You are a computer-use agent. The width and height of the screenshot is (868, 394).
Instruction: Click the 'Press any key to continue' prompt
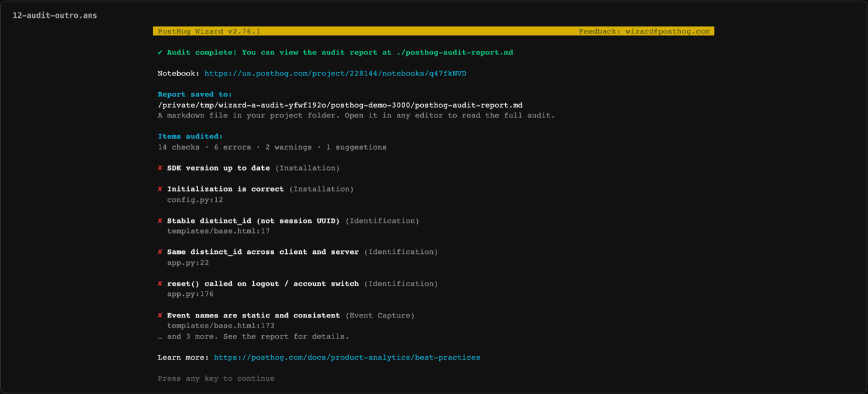point(216,378)
